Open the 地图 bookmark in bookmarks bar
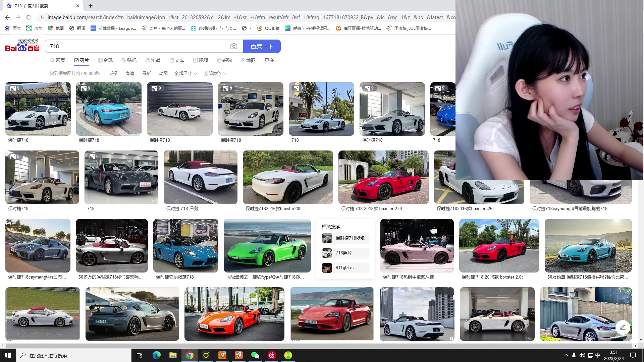This screenshot has height=362, width=644. coord(56,28)
